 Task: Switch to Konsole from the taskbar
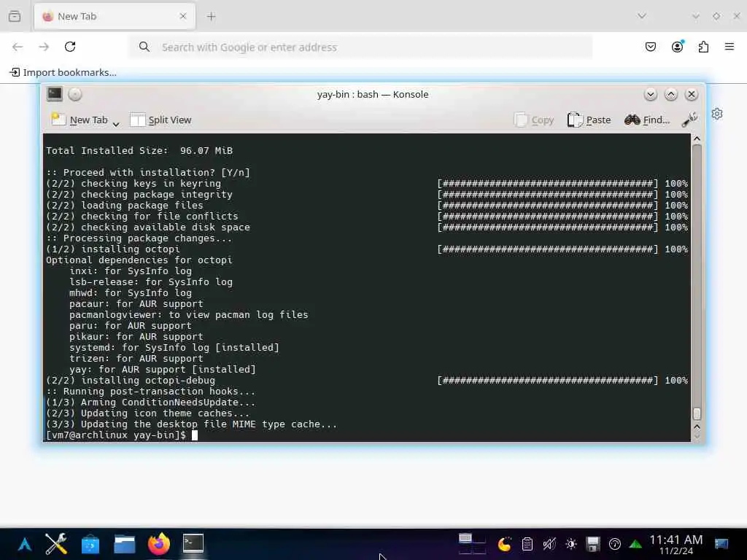[x=193, y=544]
